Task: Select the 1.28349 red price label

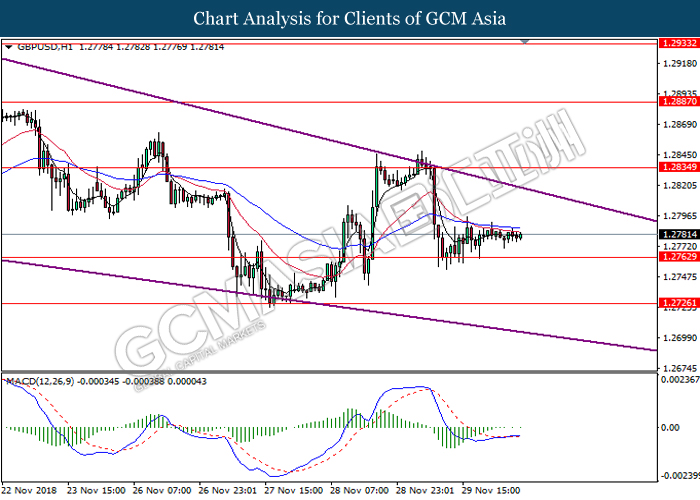Action: [679, 167]
